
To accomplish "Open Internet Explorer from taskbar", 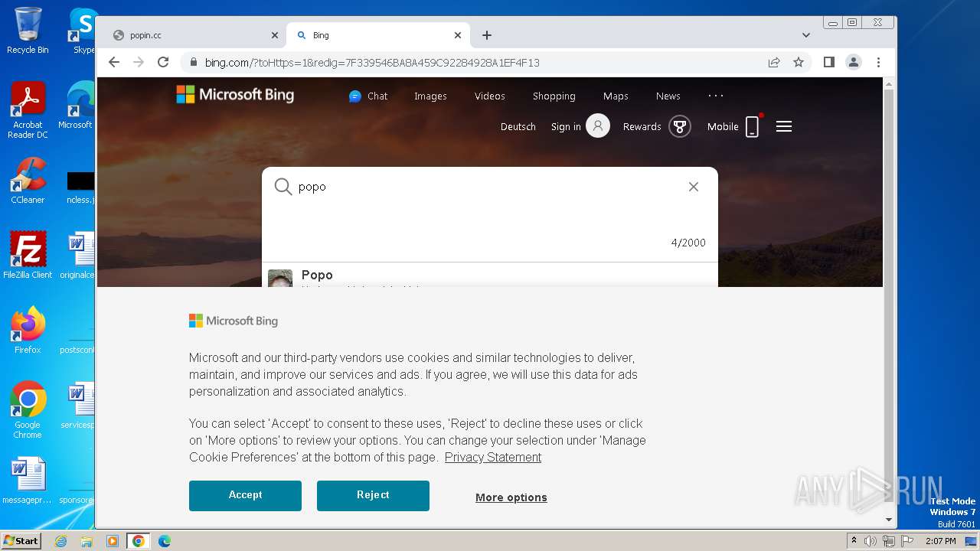I will (60, 541).
